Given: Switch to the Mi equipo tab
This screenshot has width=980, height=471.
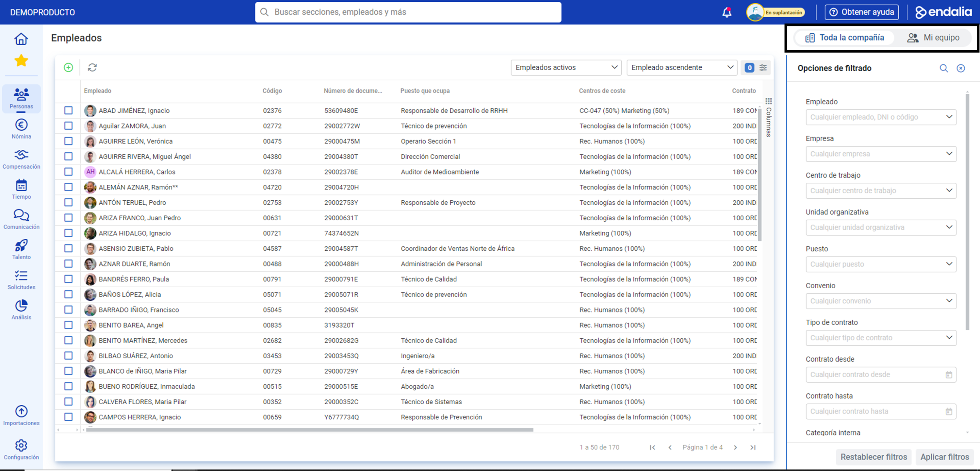Looking at the screenshot, I should (x=933, y=38).
